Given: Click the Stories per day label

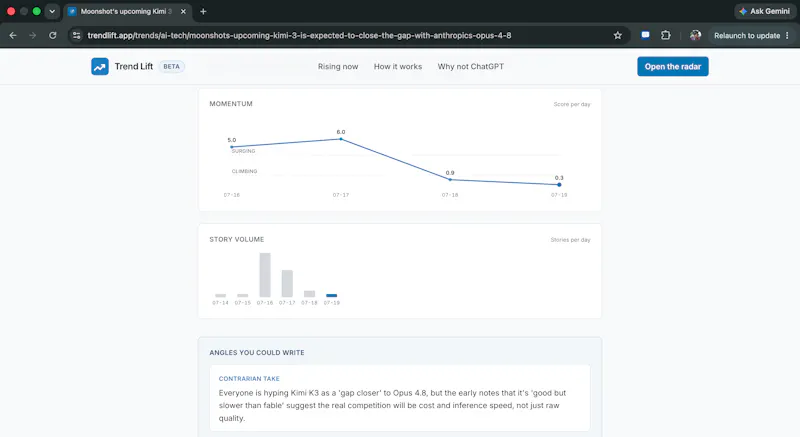Looking at the screenshot, I should 570,240.
